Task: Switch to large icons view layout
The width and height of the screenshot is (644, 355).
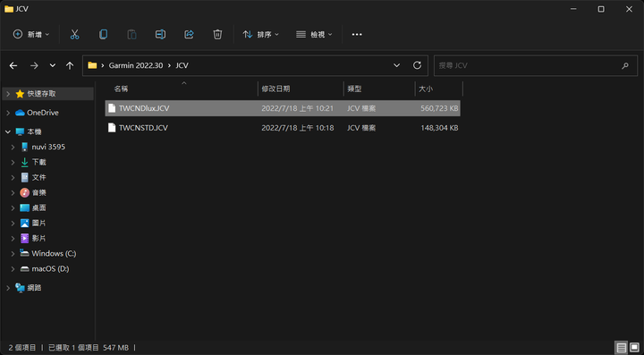Action: pos(634,348)
